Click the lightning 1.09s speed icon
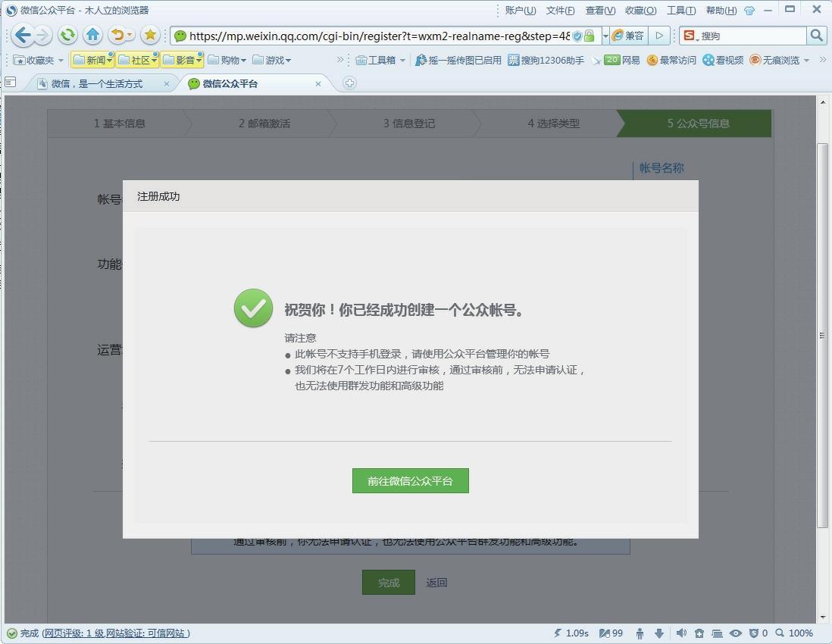Image resolution: width=832 pixels, height=644 pixels. click(x=571, y=633)
